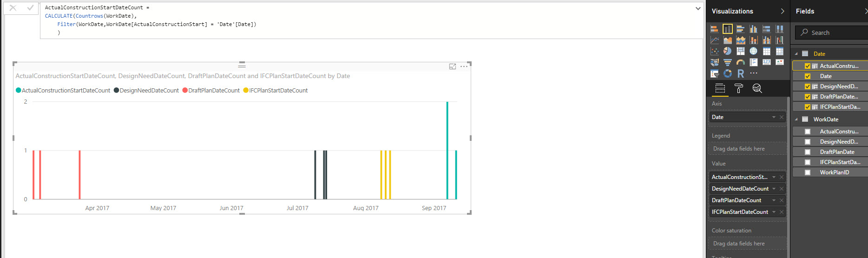Check the WorkPlanID field
This screenshot has height=258, width=868.
[808, 172]
